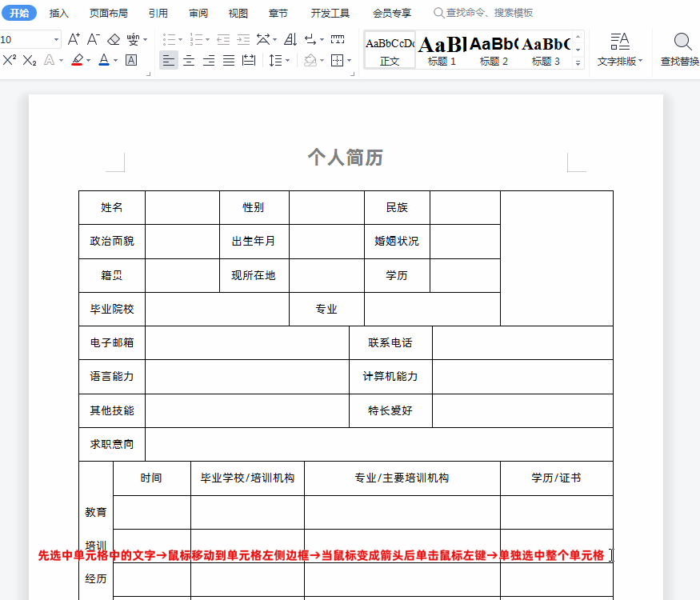Open the 章节 tab
Image resolution: width=700 pixels, height=600 pixels.
click(x=278, y=13)
